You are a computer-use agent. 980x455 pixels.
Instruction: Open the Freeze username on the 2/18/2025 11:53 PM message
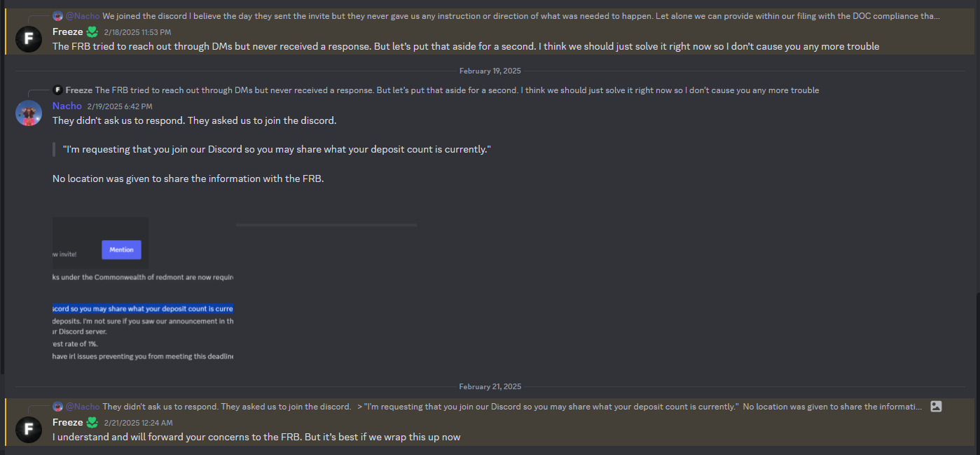67,32
